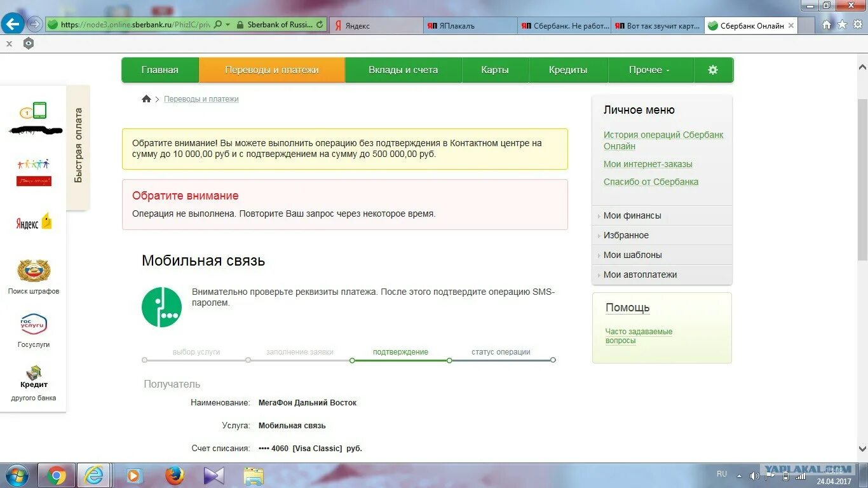Click the заполнение заявки progress step
This screenshot has height=488, width=868.
tap(300, 352)
